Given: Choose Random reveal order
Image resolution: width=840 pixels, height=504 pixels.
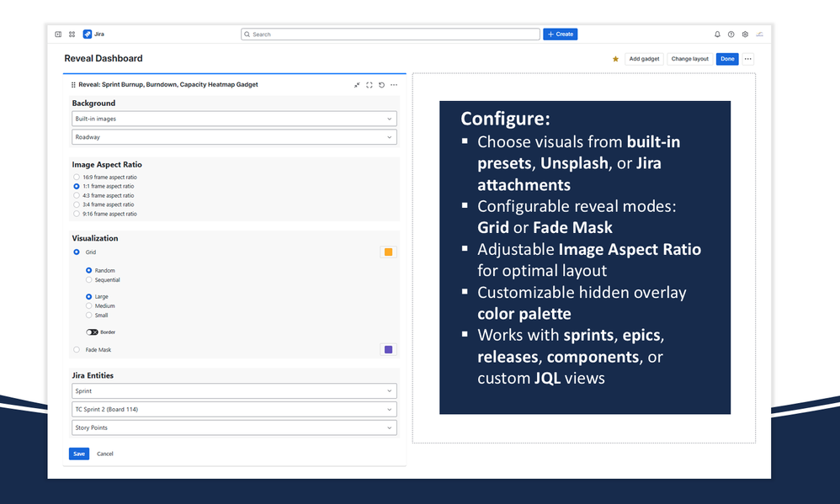Looking at the screenshot, I should tap(89, 270).
